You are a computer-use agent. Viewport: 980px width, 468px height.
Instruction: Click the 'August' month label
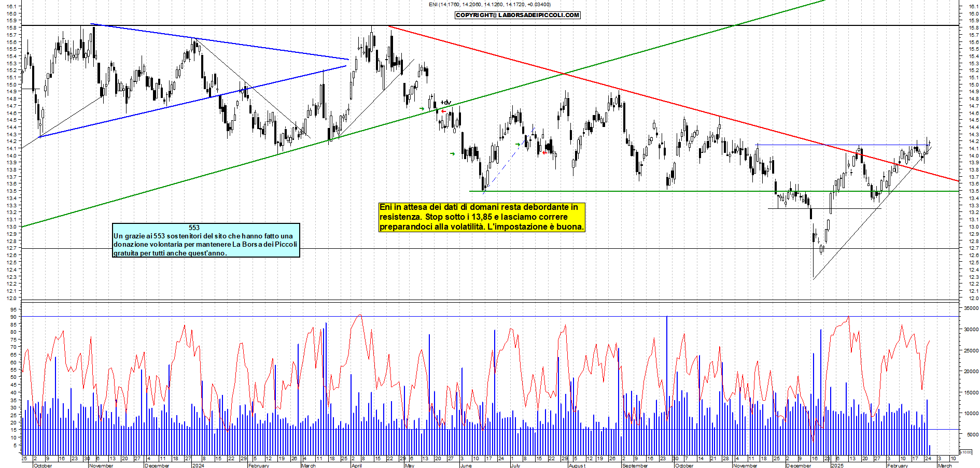pyautogui.click(x=577, y=465)
